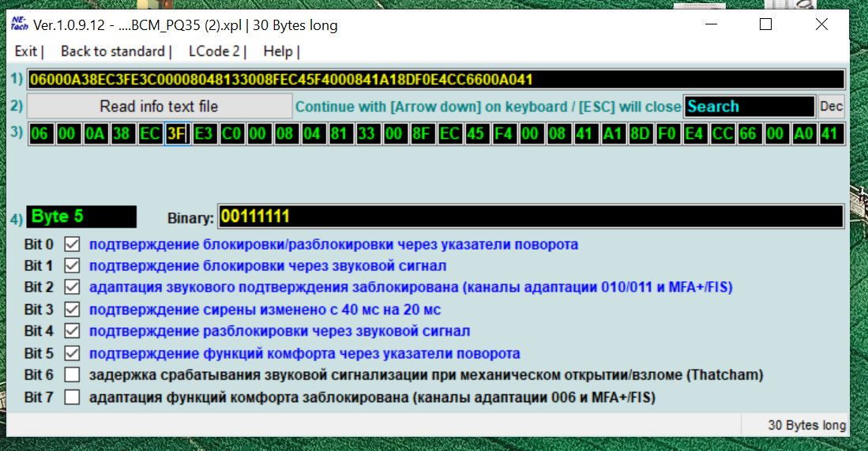Open the Exit menu item

(x=25, y=51)
